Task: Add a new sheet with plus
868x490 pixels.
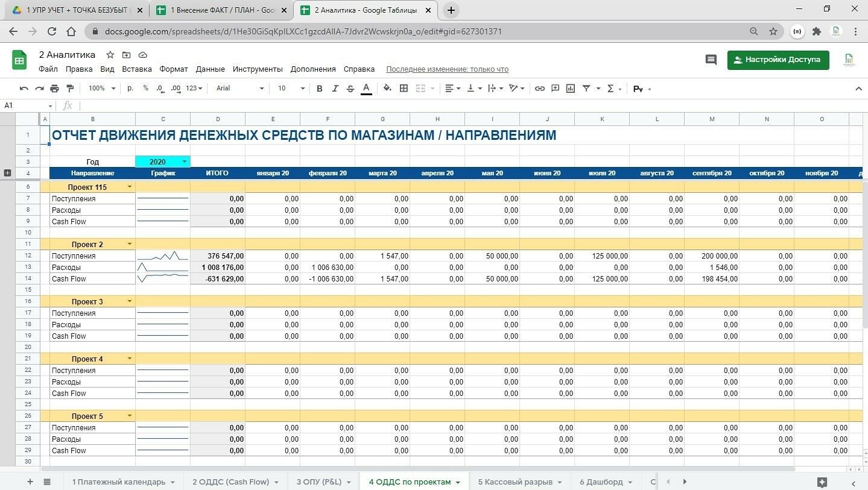Action: pyautogui.click(x=30, y=482)
